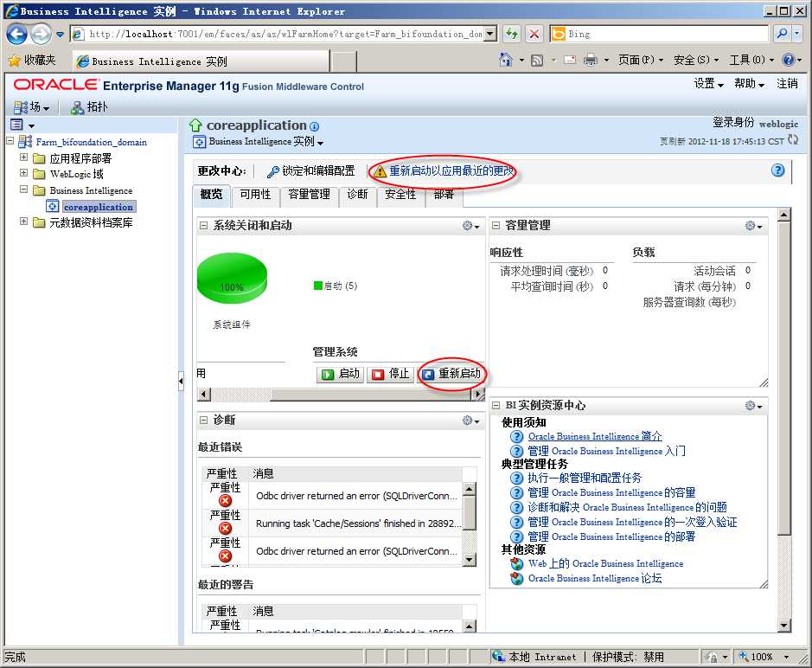Switch to the 可用性 tab

point(255,195)
